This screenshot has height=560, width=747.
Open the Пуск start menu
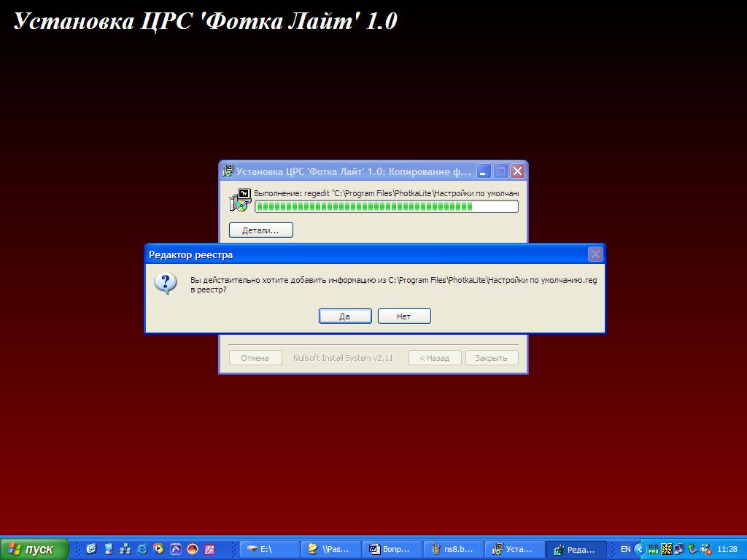point(34,549)
